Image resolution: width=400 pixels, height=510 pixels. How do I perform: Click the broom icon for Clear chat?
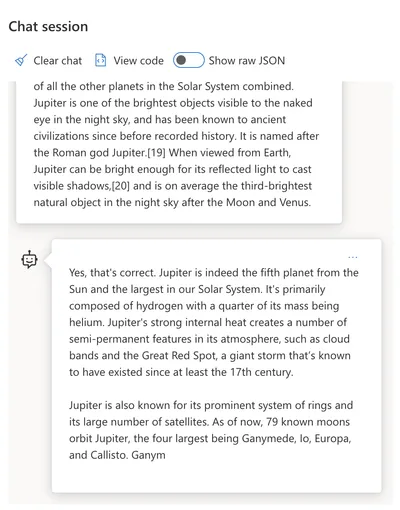[x=21, y=60]
